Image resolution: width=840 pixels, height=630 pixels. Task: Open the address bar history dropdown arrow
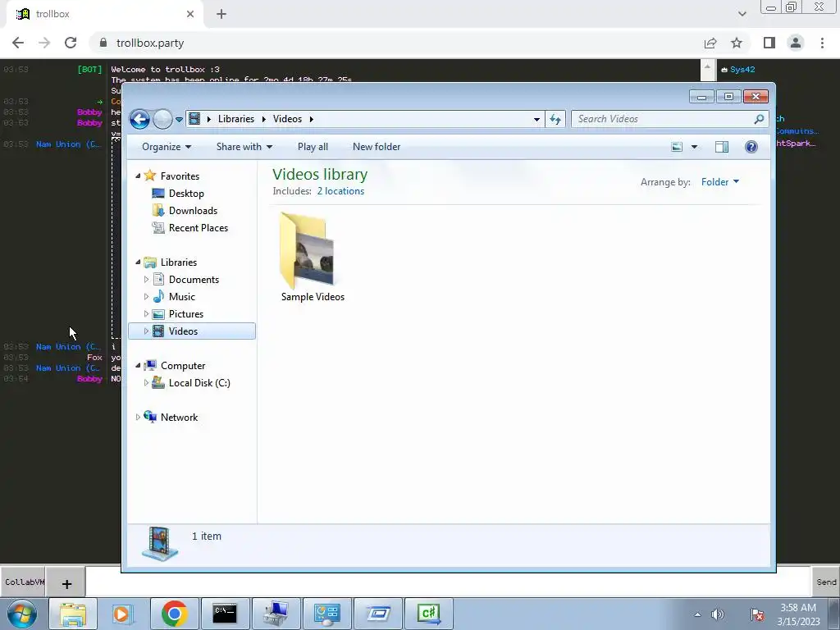click(536, 120)
